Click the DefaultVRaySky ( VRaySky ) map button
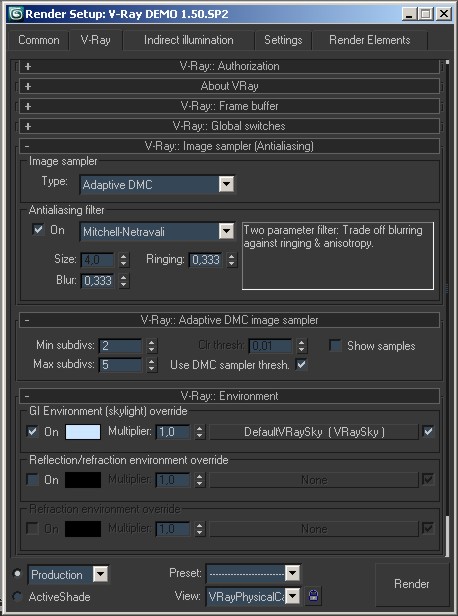Screen dimensions: 458x616 click(314, 432)
